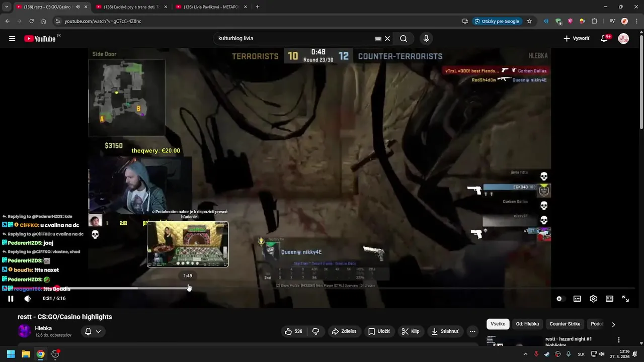Screen dimensions: 644x362
Task: Expand the subscription notification bell dropdown
Action: click(x=93, y=331)
